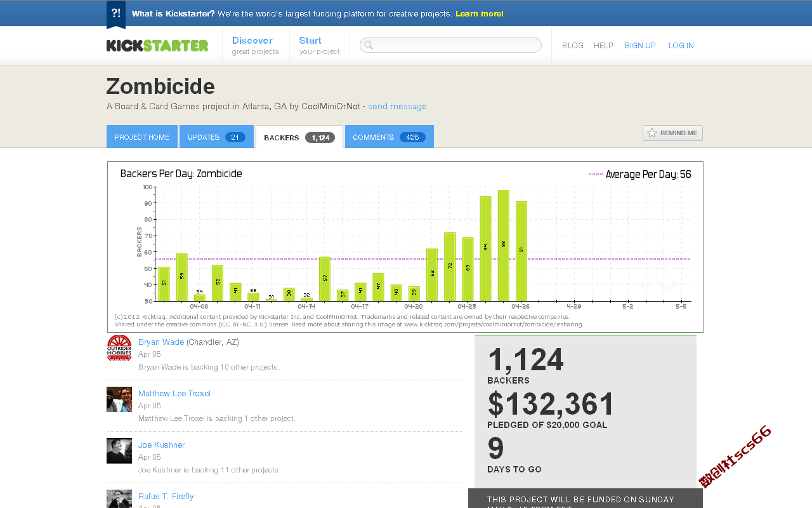The width and height of the screenshot is (812, 508).
Task: Click the Remind Me button
Action: (x=672, y=133)
